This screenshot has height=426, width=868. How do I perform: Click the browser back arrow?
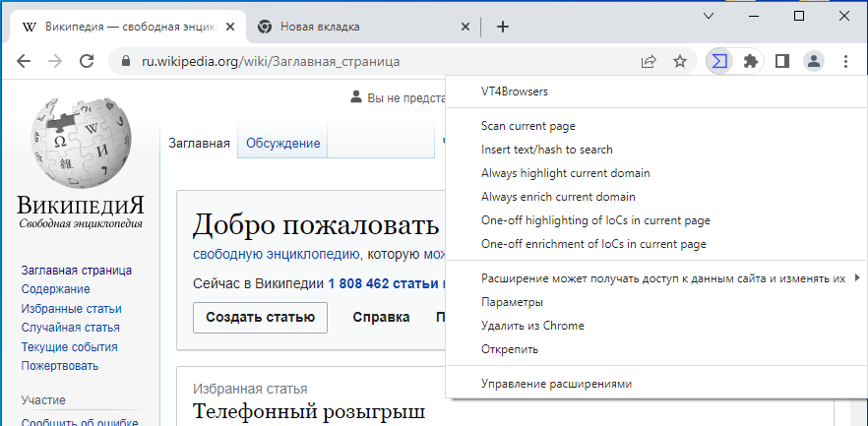(x=24, y=61)
